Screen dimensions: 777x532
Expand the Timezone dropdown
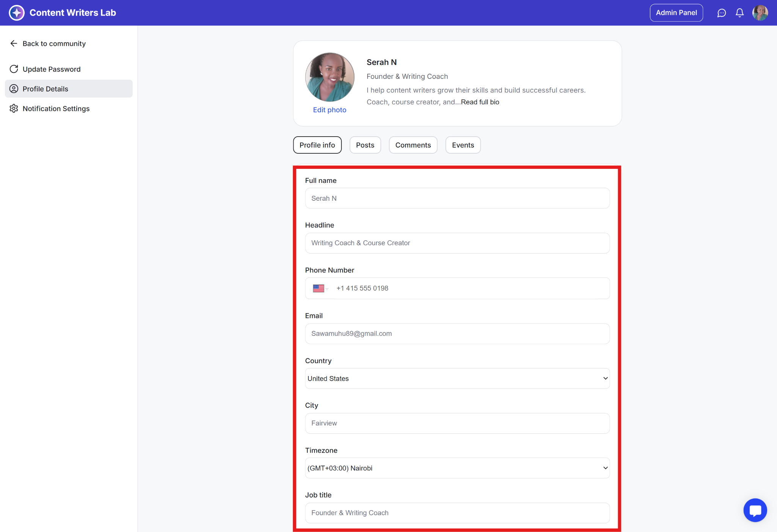(457, 468)
